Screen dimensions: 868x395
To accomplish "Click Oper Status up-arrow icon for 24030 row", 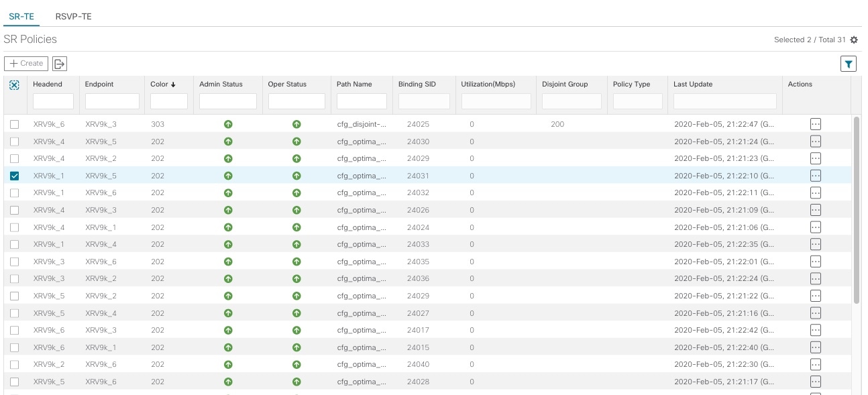I will [296, 142].
